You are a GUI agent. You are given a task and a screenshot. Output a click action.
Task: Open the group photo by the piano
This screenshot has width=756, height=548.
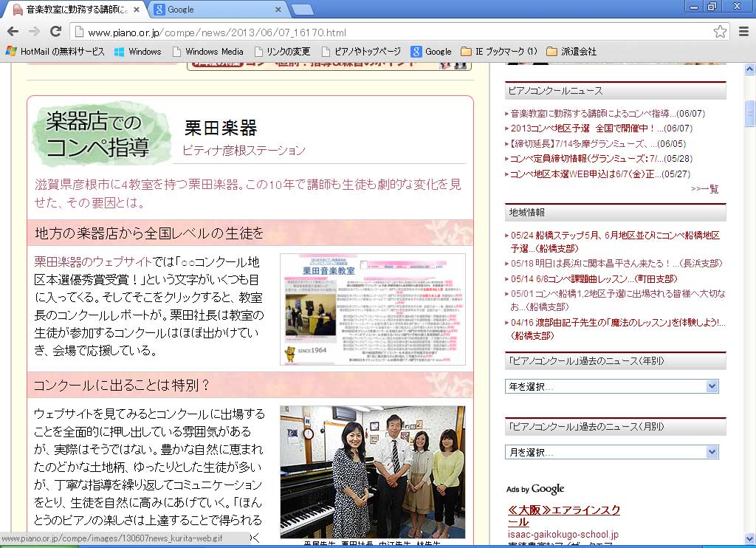(373, 472)
